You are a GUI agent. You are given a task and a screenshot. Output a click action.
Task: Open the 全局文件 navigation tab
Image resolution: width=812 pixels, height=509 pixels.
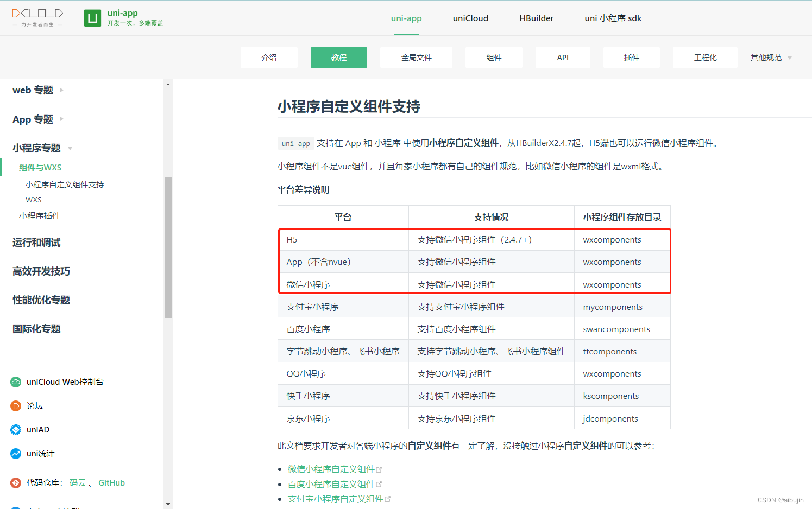(417, 58)
